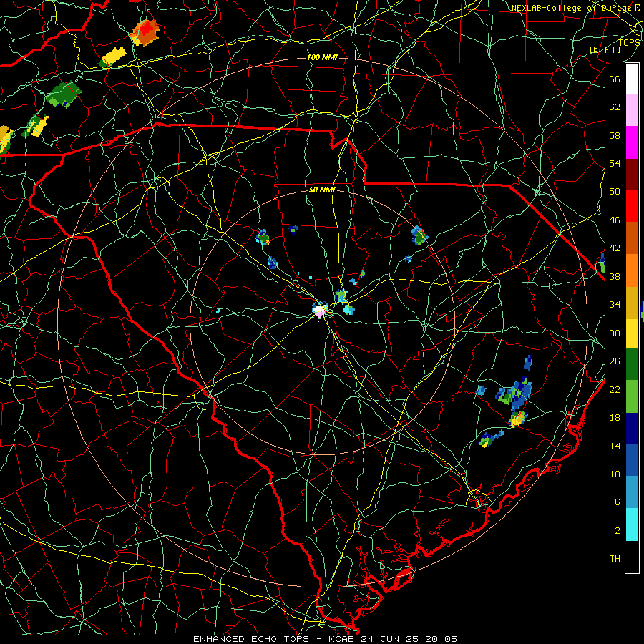This screenshot has width=644, height=644.
Task: Click the 18 legend value
Action: coord(615,418)
